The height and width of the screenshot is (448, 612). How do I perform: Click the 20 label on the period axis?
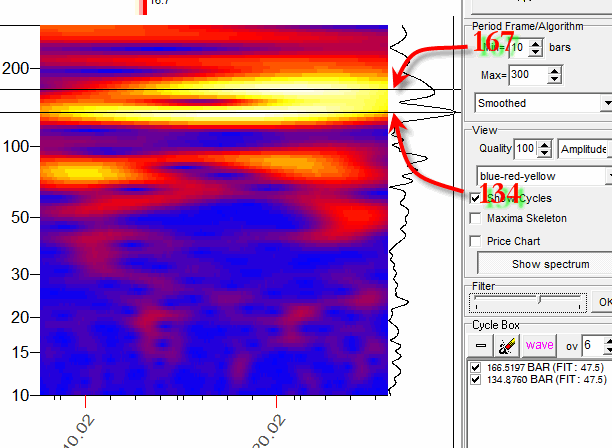coord(20,317)
